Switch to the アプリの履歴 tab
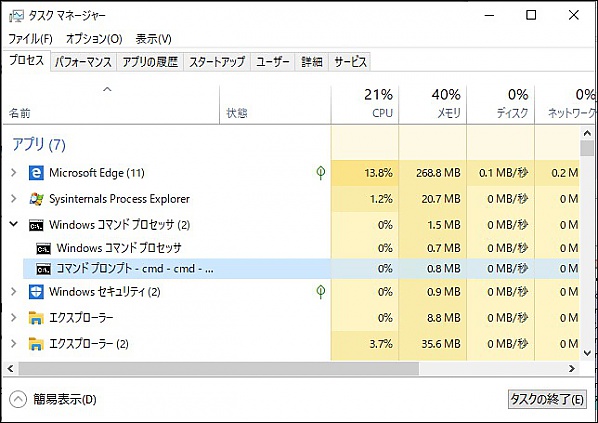This screenshot has width=598, height=423. coord(150,62)
